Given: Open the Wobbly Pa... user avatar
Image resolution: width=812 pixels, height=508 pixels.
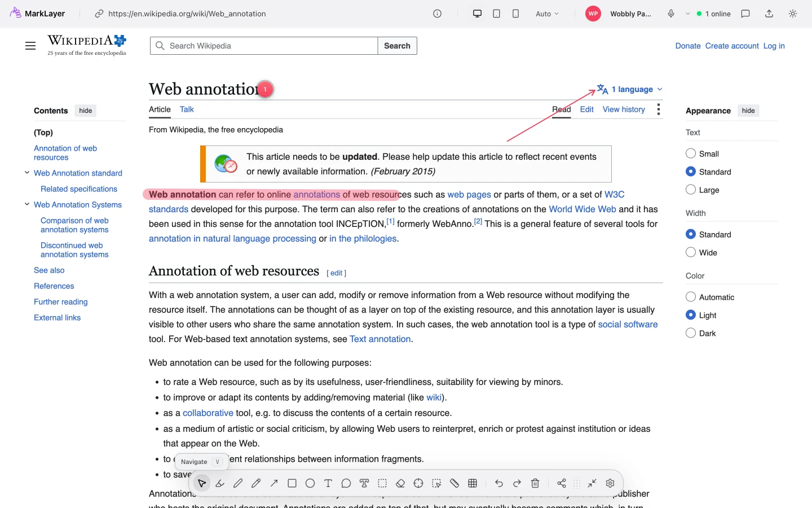Looking at the screenshot, I should (593, 14).
